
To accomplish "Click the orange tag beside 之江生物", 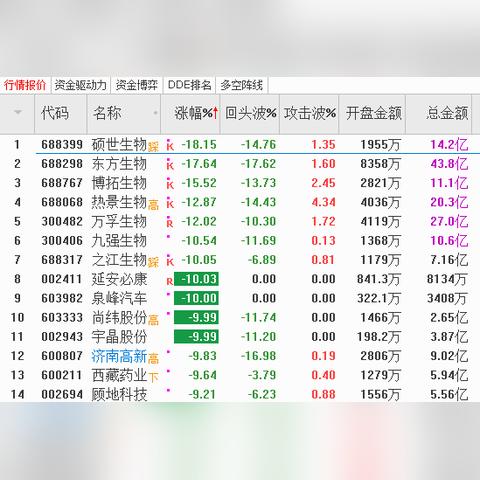I will coord(153,262).
